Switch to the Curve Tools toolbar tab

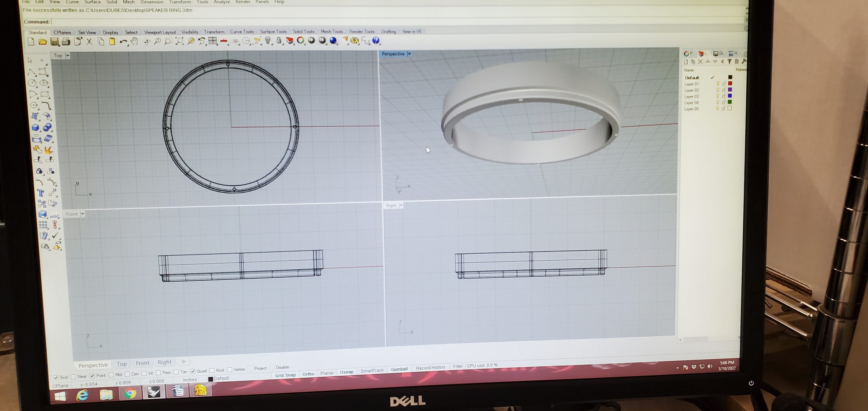[x=242, y=32]
